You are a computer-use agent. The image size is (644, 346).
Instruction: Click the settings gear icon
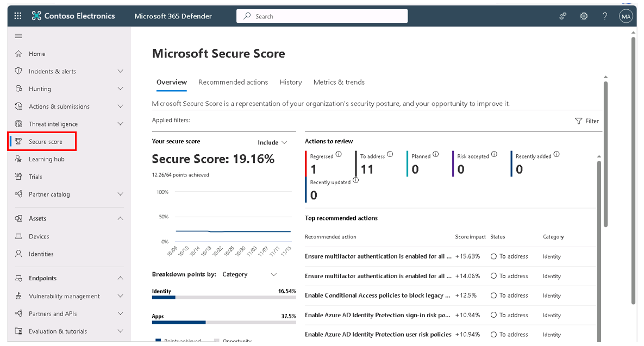click(x=584, y=16)
